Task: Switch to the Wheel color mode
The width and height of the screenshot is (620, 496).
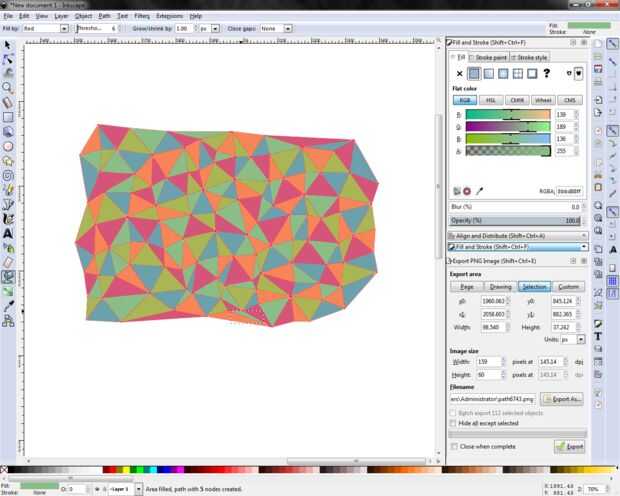Action: [x=543, y=100]
